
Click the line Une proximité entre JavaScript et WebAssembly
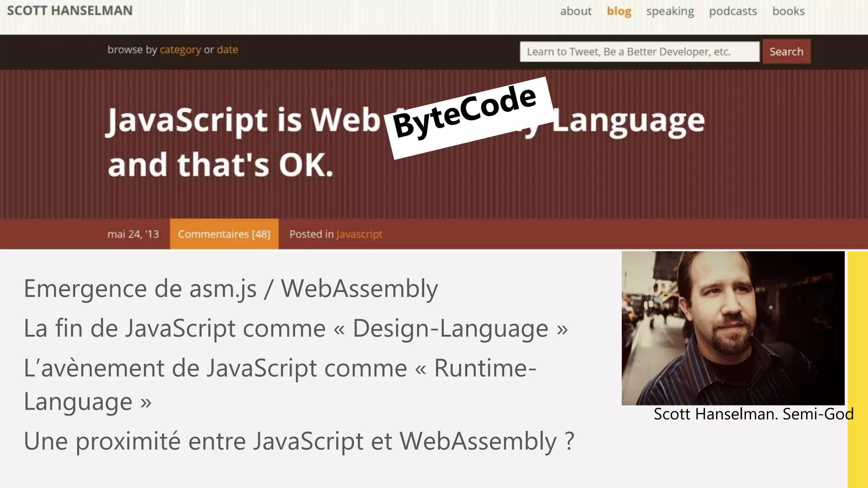[299, 442]
